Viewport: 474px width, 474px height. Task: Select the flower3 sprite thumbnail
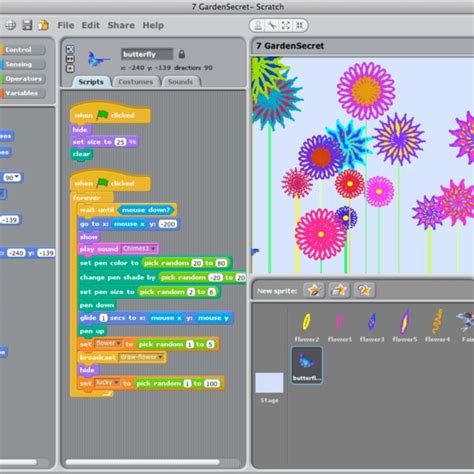coord(372,325)
